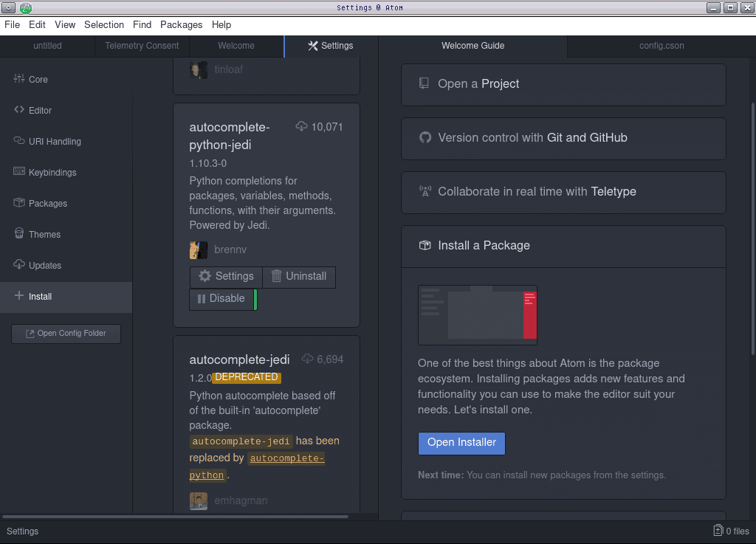Viewport: 756px width, 544px height.
Task: Open the File menu
Action: (12, 24)
